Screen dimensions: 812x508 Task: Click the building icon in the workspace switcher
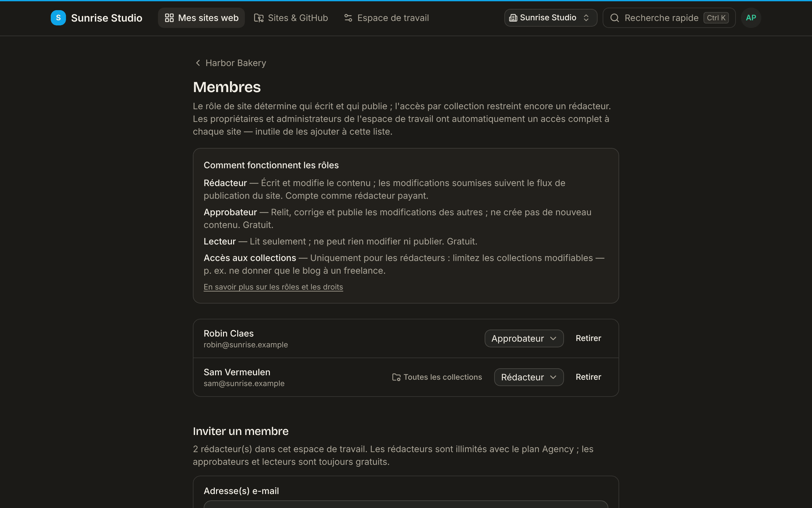click(513, 18)
